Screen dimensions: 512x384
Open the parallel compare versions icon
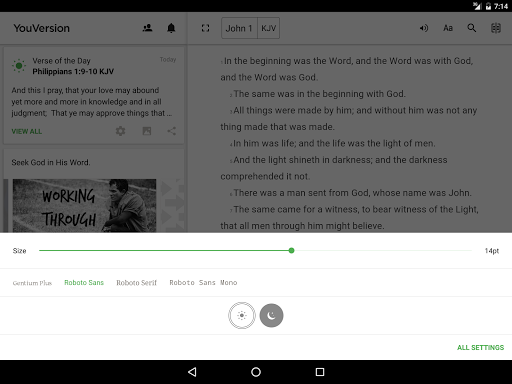click(496, 28)
